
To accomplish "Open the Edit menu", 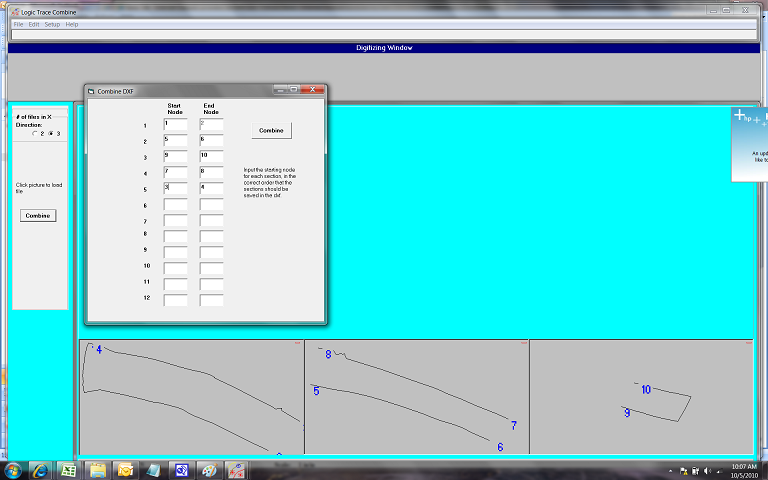I will tap(34, 24).
